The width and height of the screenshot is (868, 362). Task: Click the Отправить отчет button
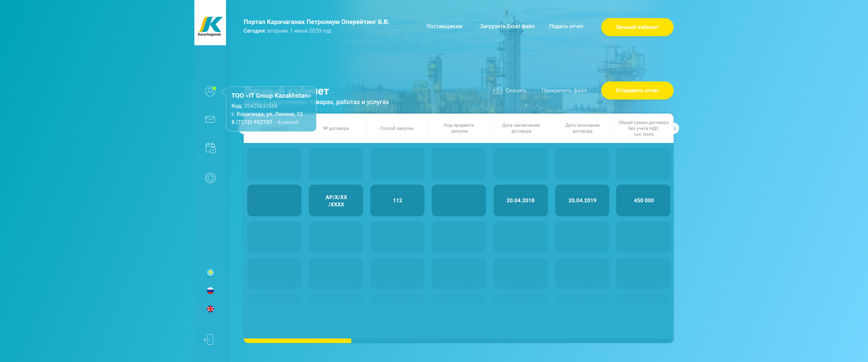[x=637, y=90]
